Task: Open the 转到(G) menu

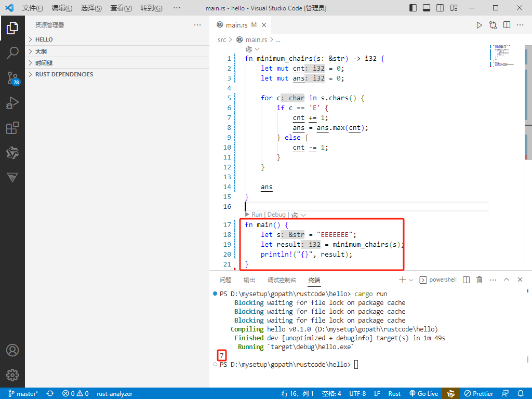Action: [x=151, y=8]
